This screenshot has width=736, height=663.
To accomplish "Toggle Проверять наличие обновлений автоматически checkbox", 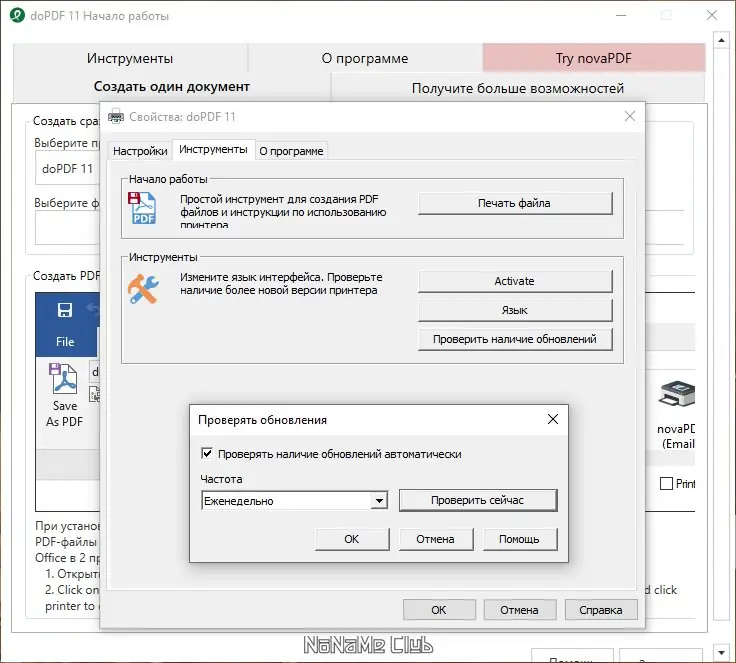I will click(207, 454).
